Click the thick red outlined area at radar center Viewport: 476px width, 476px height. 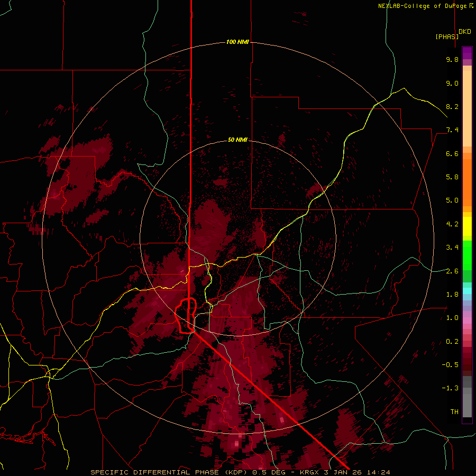(186, 316)
